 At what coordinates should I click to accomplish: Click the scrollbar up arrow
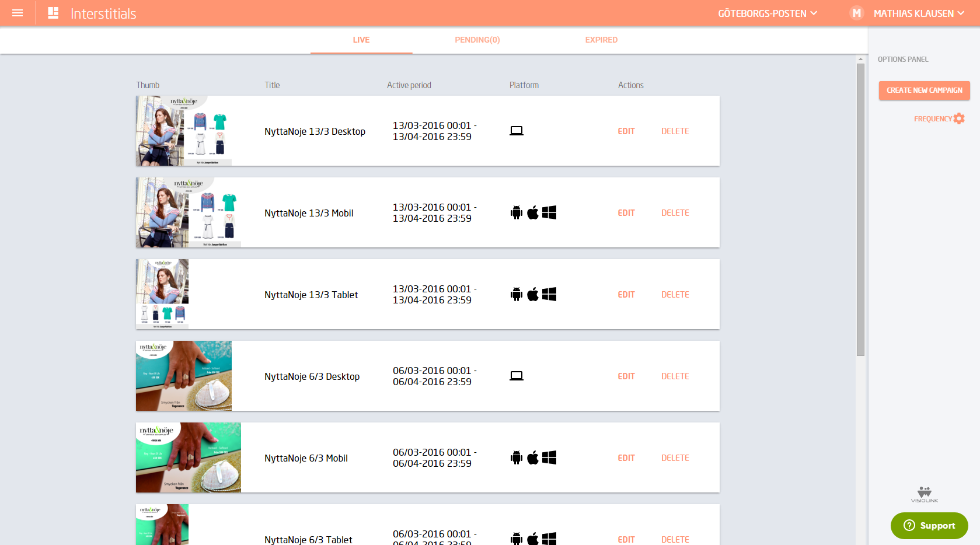coord(860,59)
